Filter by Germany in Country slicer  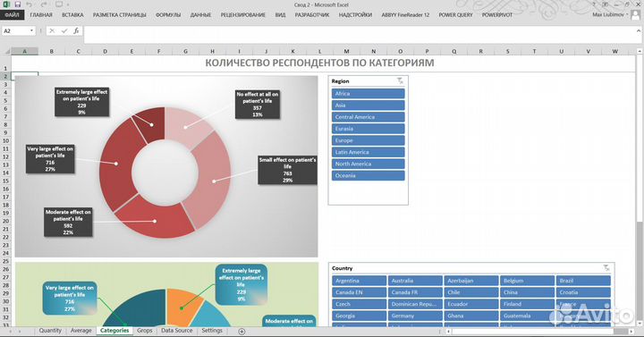click(x=415, y=316)
